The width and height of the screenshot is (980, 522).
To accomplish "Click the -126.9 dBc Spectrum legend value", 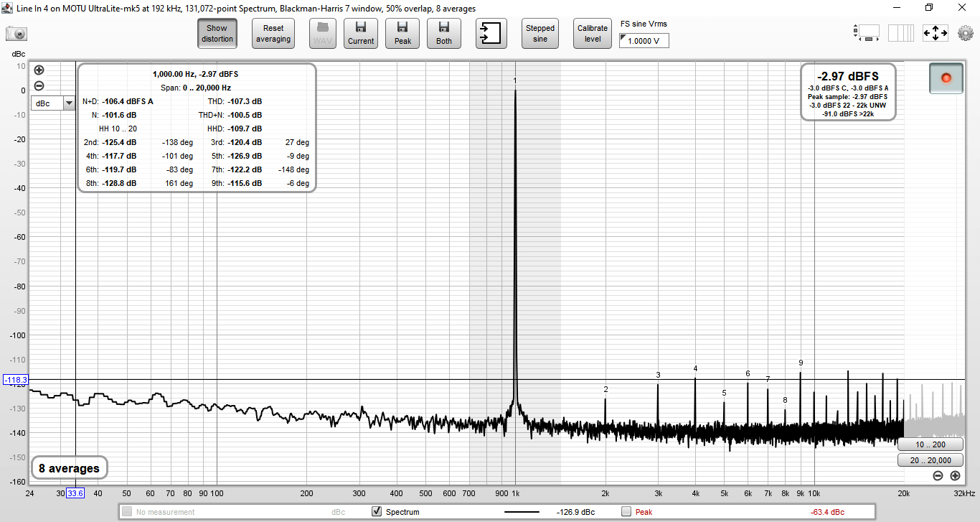I will (x=575, y=512).
